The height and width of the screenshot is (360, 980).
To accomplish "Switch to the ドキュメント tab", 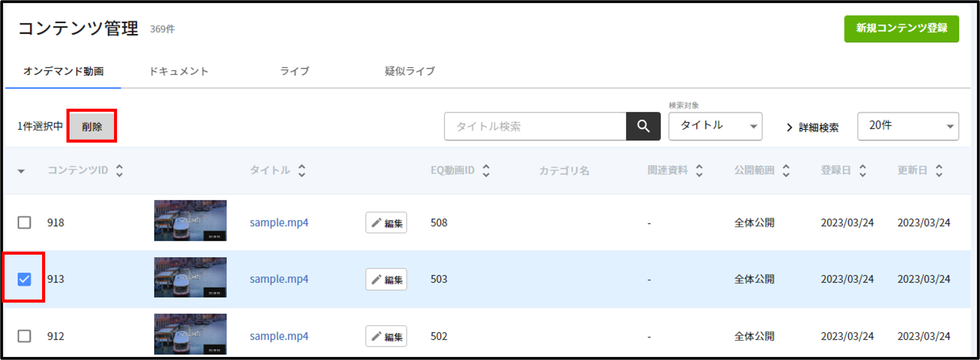I will [179, 71].
